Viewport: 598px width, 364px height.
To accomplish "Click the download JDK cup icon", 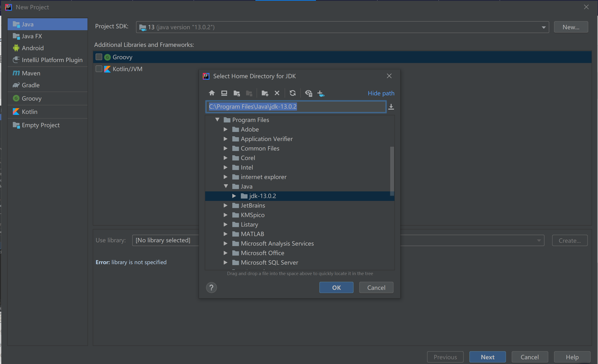I will [321, 93].
